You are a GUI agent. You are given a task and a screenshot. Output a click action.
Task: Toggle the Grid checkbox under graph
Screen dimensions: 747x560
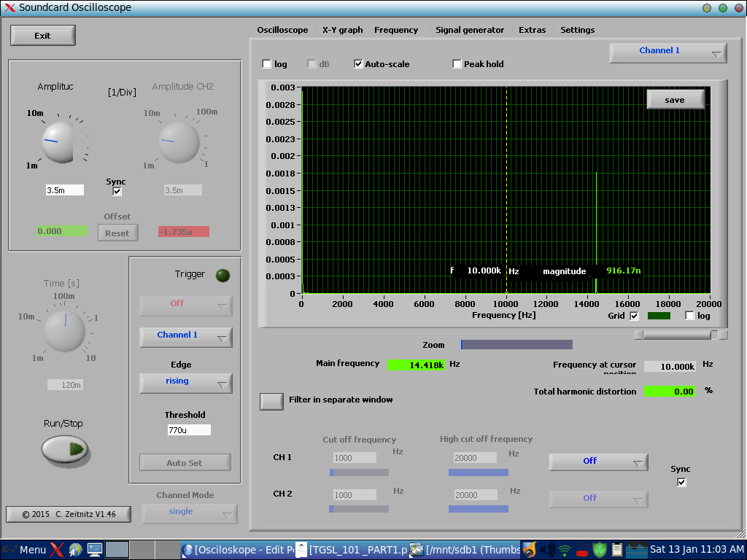(634, 316)
